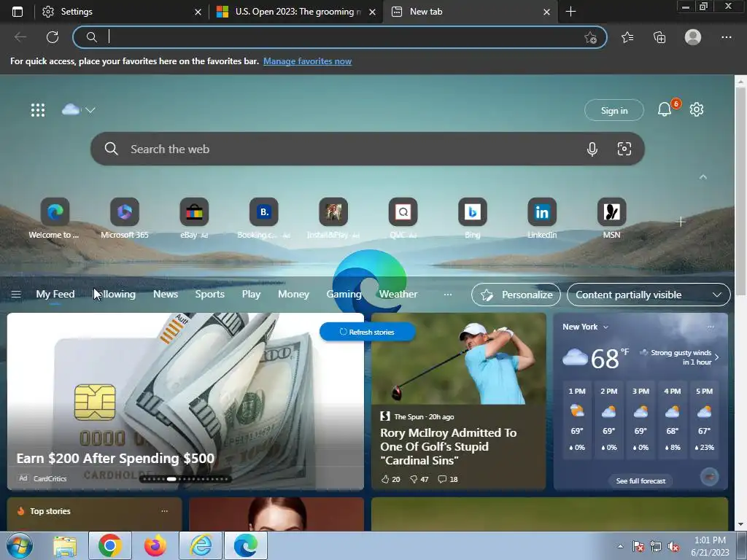Add a new quick link plus
The image size is (747, 560).
point(681,222)
